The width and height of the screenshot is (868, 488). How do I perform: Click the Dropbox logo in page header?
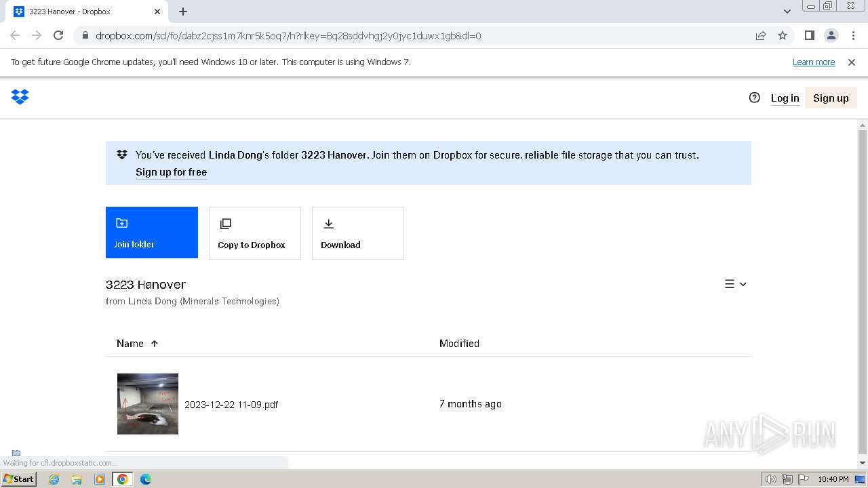(20, 97)
